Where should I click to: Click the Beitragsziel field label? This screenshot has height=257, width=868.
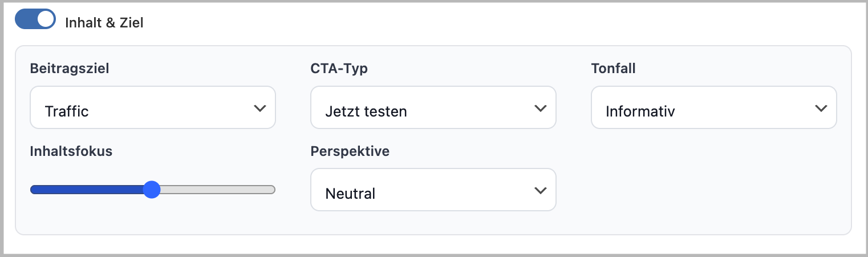coord(70,69)
